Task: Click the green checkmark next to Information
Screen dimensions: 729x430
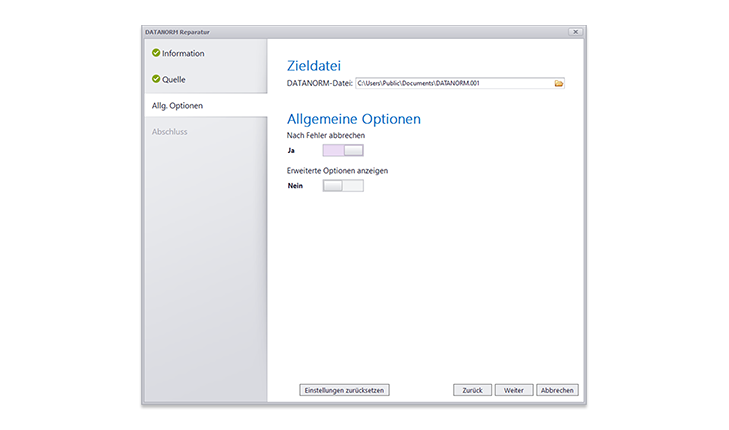Action: click(156, 53)
